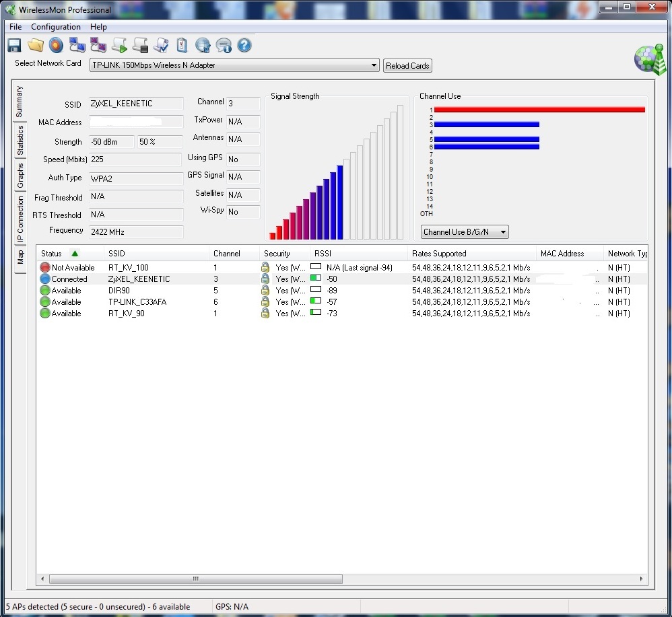The height and width of the screenshot is (617, 672).
Task: Click the clipboard checklist toolbar icon
Action: click(x=182, y=45)
